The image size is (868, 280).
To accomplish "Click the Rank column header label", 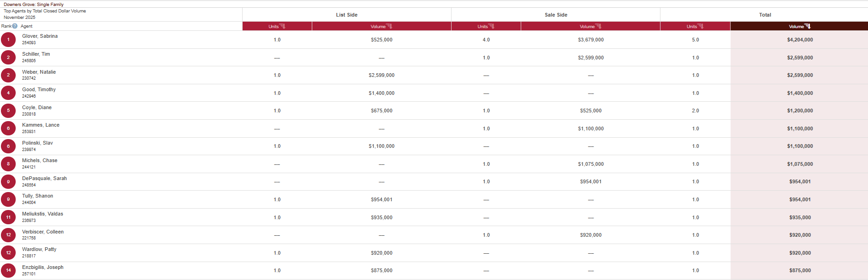I will coord(6,26).
